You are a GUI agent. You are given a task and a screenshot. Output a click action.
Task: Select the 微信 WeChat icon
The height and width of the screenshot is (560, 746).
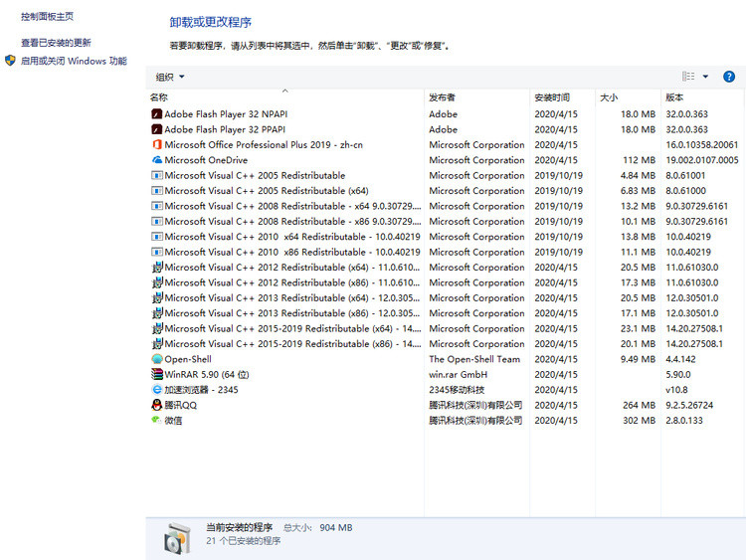[156, 421]
